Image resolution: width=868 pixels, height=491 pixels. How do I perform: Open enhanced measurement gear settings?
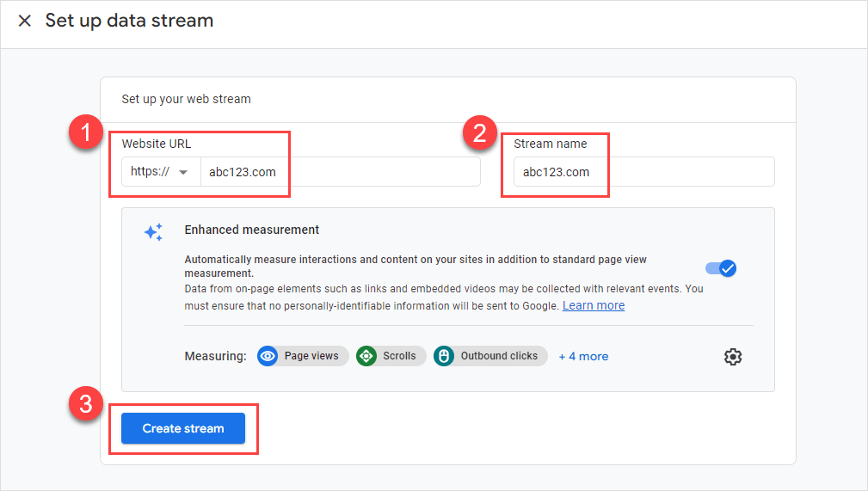pyautogui.click(x=732, y=357)
